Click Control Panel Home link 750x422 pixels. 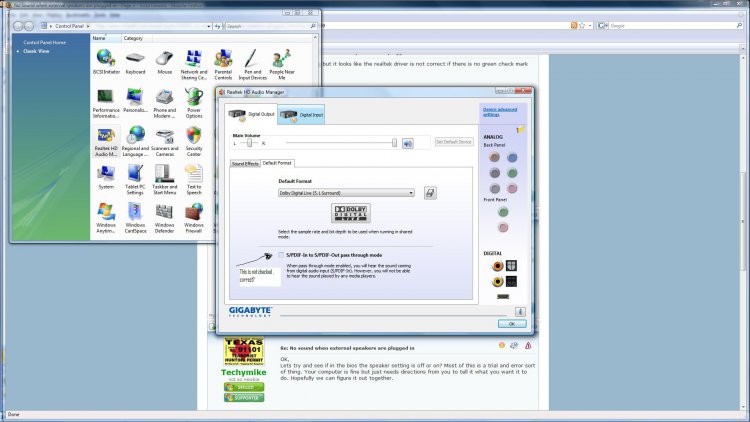pos(44,43)
